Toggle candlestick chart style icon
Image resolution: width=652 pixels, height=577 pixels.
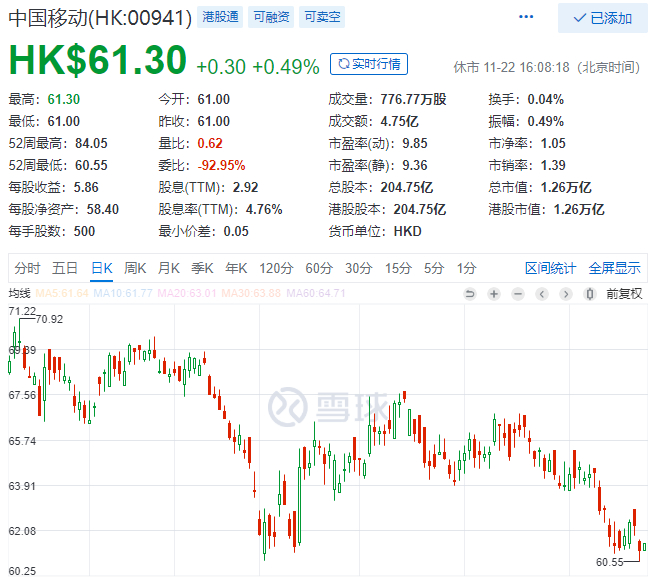[590, 294]
